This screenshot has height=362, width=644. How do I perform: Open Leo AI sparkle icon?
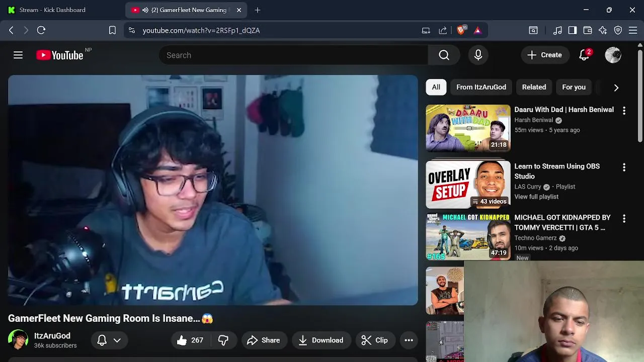tap(603, 30)
